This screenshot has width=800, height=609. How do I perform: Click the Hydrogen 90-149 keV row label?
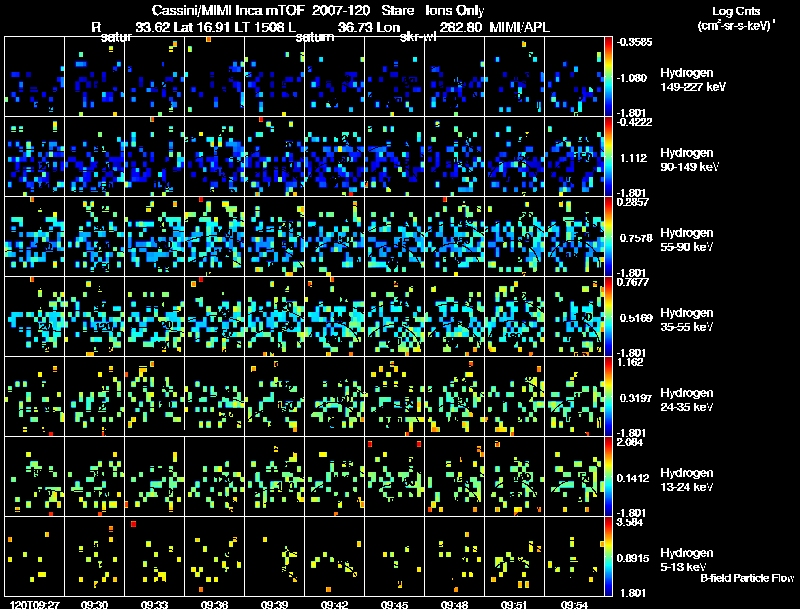(x=688, y=160)
